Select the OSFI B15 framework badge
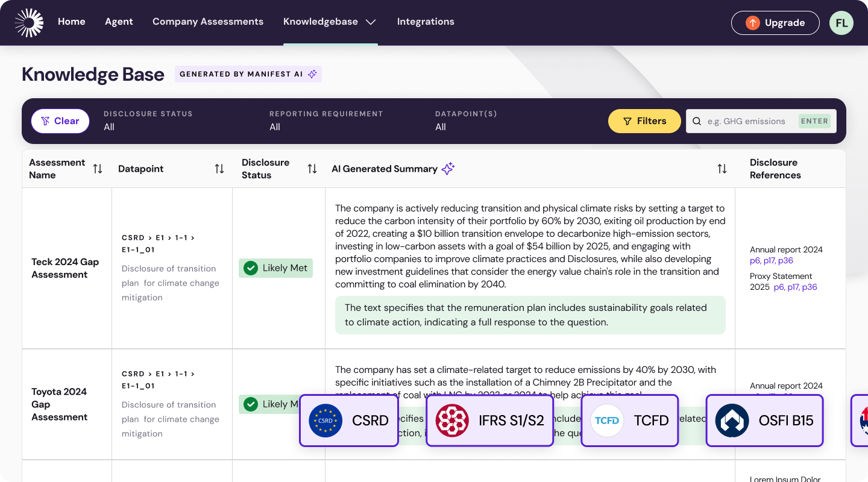868x482 pixels. coord(764,421)
